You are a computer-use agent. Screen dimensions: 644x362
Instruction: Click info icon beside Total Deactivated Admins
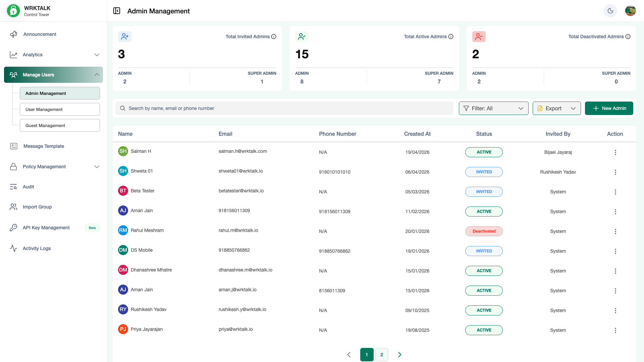(628, 37)
